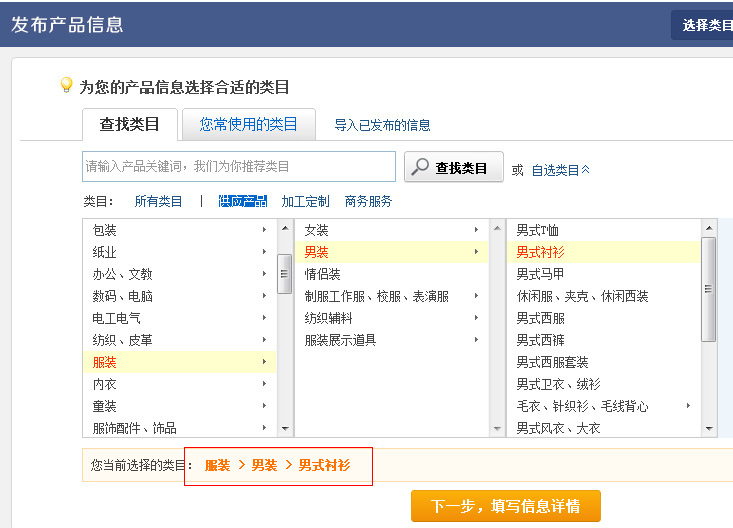Click first list scrollbar up arrow

[285, 228]
